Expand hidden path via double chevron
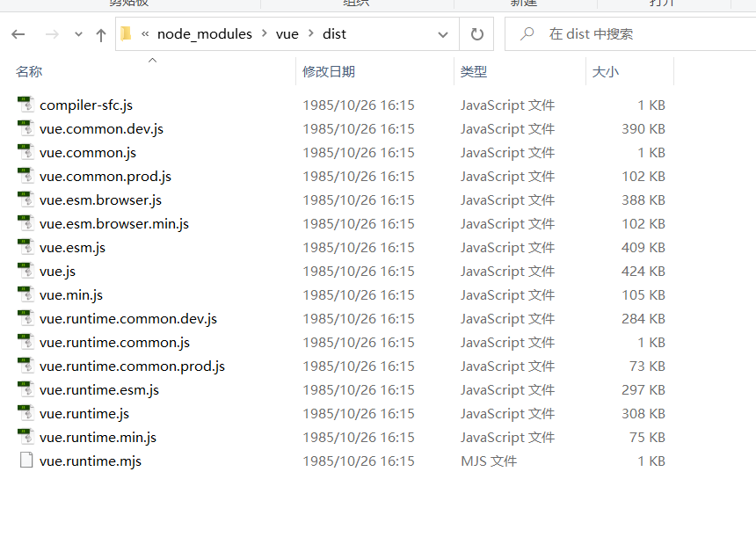Viewport: 756px width, 537px height. [x=145, y=34]
